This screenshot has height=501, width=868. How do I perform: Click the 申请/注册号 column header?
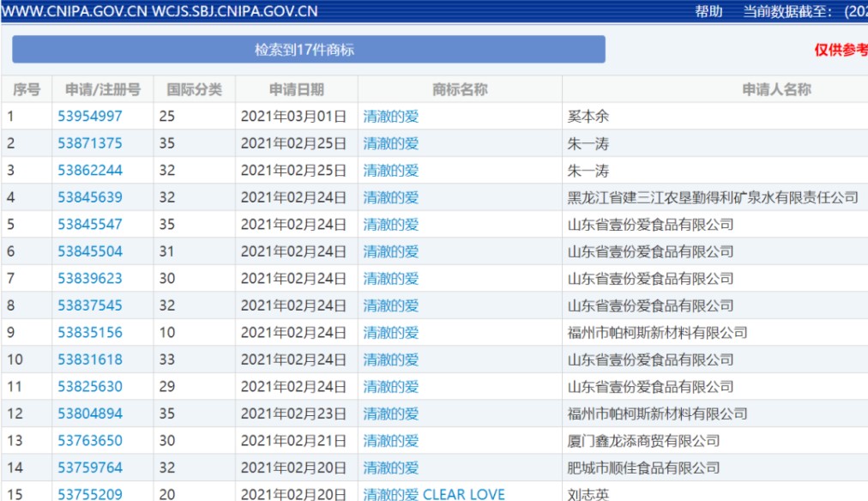pos(102,89)
